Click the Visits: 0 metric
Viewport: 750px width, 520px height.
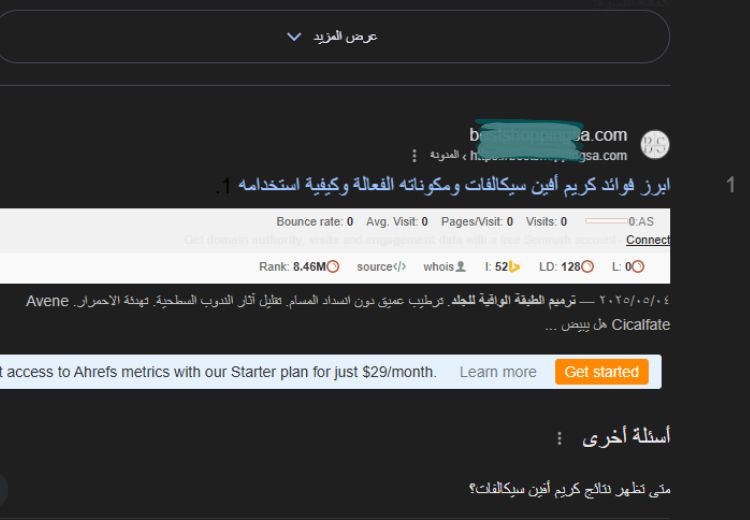[x=546, y=221]
